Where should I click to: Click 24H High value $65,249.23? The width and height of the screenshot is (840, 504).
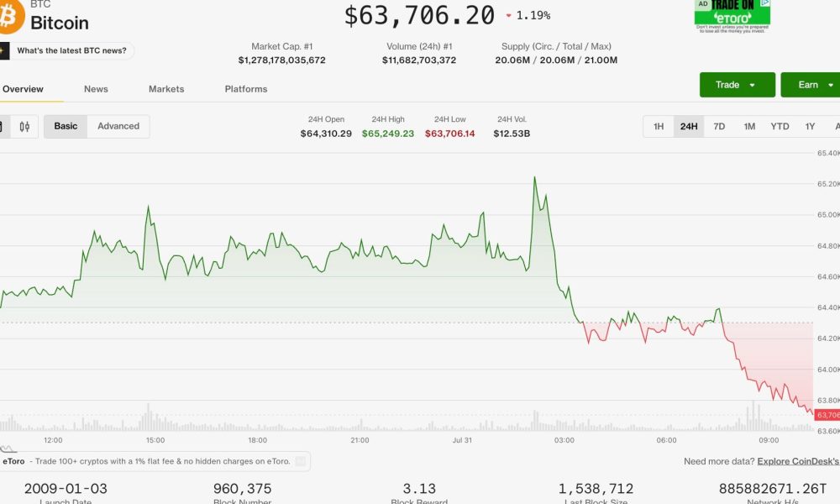tap(388, 134)
